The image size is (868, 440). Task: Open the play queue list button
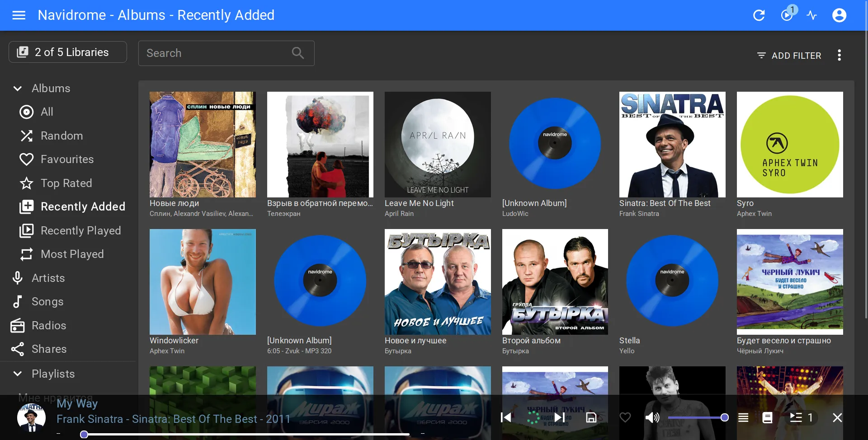[x=802, y=417]
